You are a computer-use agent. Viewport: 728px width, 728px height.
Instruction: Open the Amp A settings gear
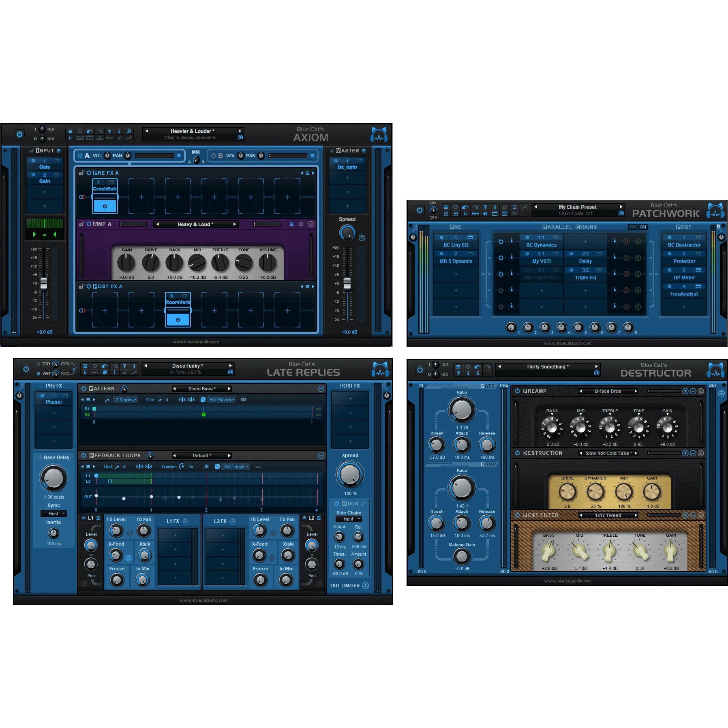(301, 224)
